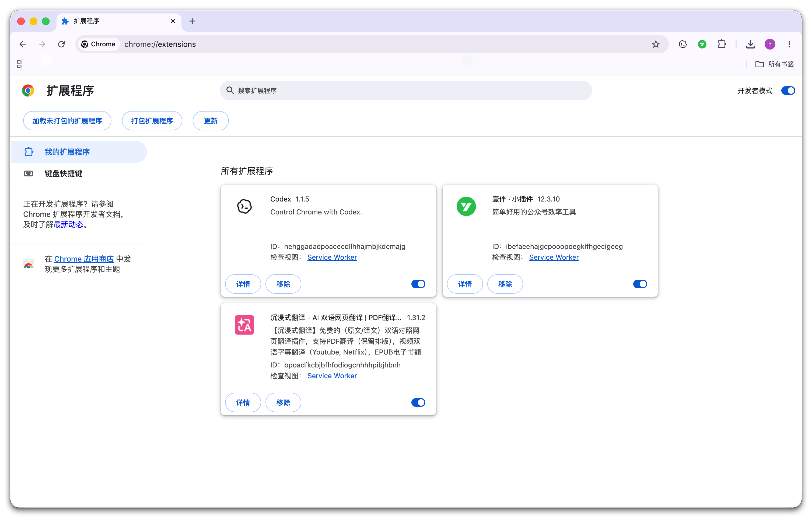The image size is (812, 521).
Task: Open the 所有书签 folder
Action: pos(775,64)
